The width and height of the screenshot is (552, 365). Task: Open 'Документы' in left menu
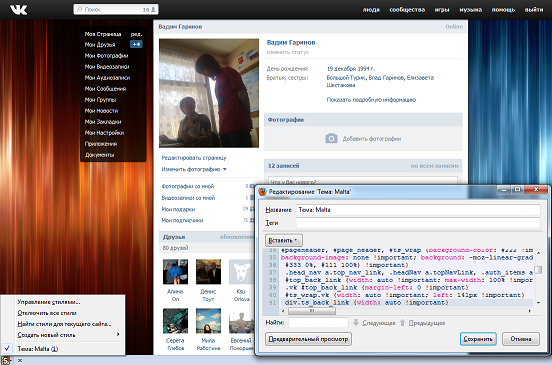pos(99,155)
